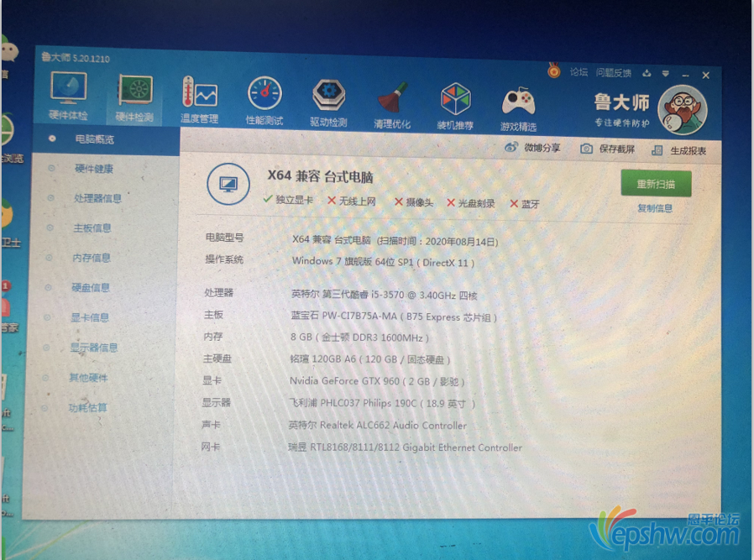Image resolution: width=754 pixels, height=560 pixels.
Task: Click the Realtek ALC662 Audio Controller value
Action: pos(378,425)
